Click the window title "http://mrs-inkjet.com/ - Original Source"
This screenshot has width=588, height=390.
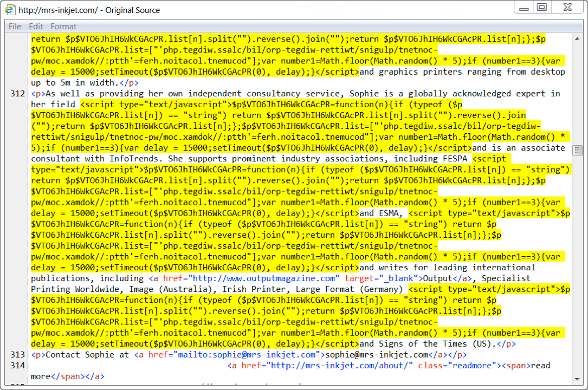point(89,10)
